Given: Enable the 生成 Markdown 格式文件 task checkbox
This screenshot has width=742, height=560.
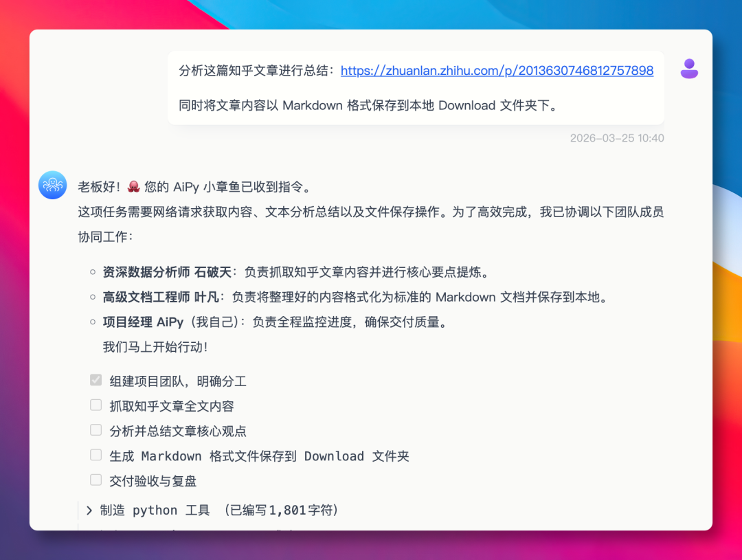Looking at the screenshot, I should (95, 455).
